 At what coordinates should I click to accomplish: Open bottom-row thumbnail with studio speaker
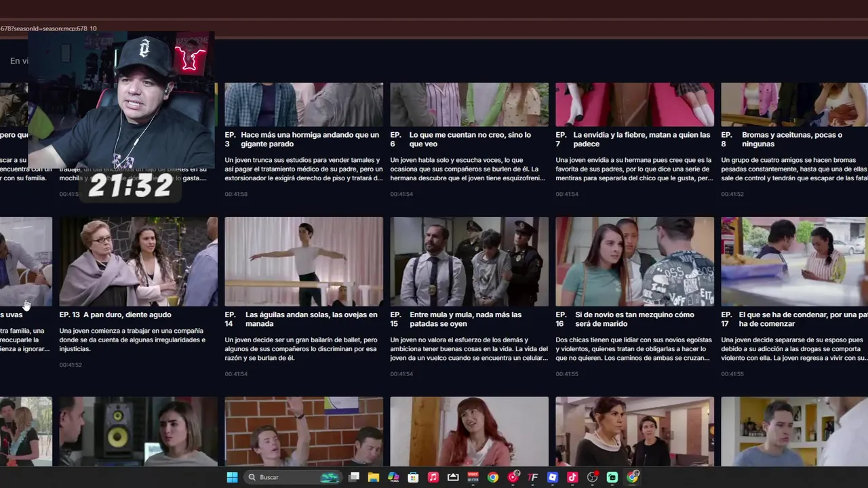pyautogui.click(x=138, y=431)
